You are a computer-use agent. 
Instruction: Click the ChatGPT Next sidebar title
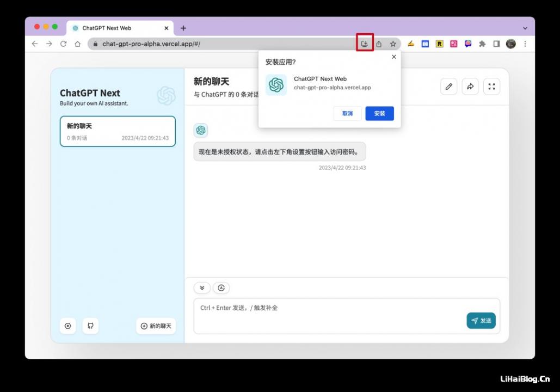coord(90,93)
